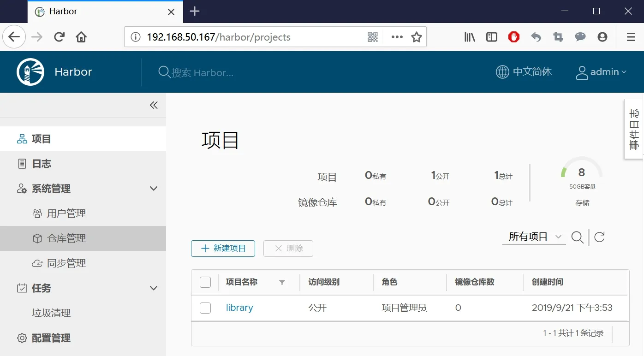Open the admin account menu
The image size is (644, 356).
click(601, 72)
